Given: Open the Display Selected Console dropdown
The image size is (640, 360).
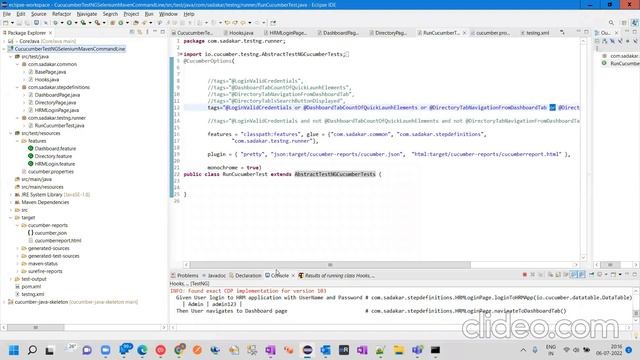Looking at the screenshot, I should pyautogui.click(x=606, y=275).
